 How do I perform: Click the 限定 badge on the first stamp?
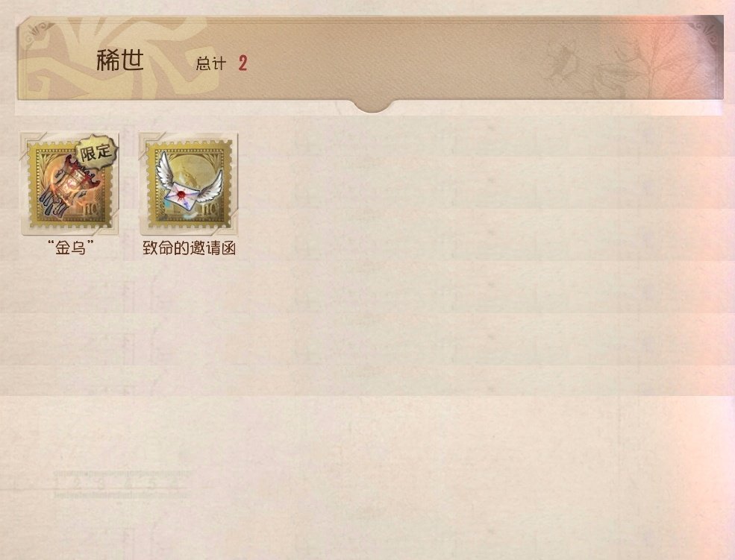96,151
